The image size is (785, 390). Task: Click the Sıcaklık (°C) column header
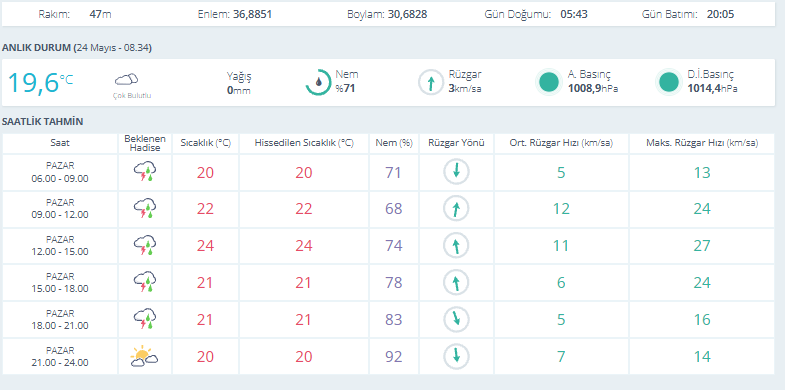click(x=206, y=143)
